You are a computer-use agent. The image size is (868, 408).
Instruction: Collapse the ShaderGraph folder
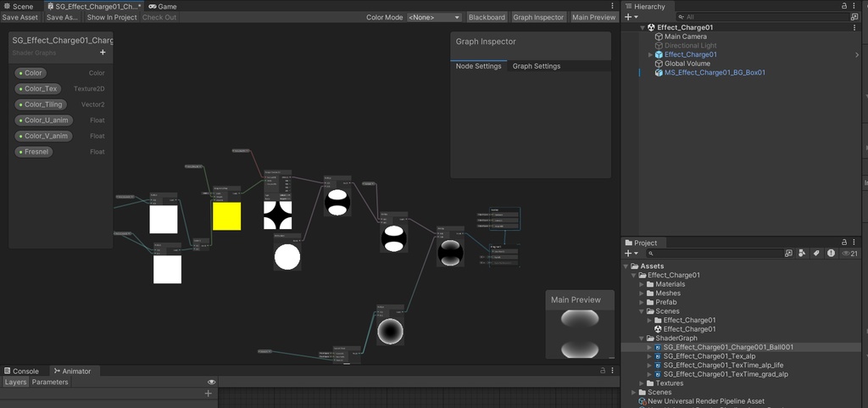click(x=642, y=338)
